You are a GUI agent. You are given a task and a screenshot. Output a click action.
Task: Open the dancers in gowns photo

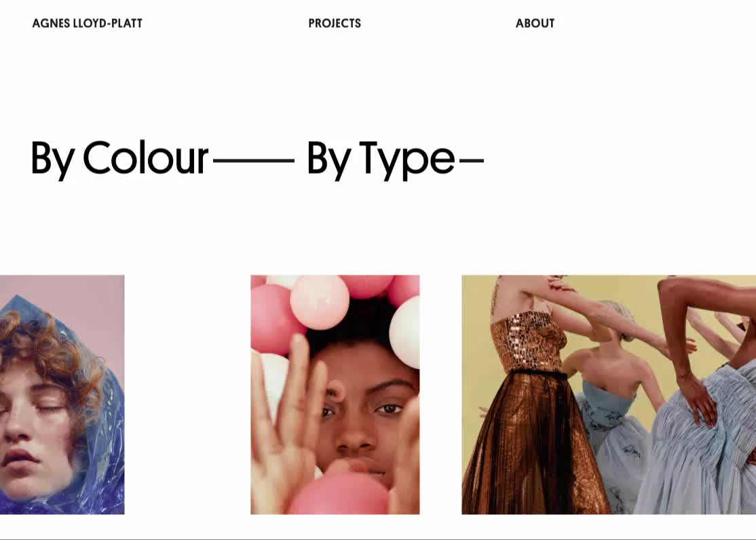609,394
